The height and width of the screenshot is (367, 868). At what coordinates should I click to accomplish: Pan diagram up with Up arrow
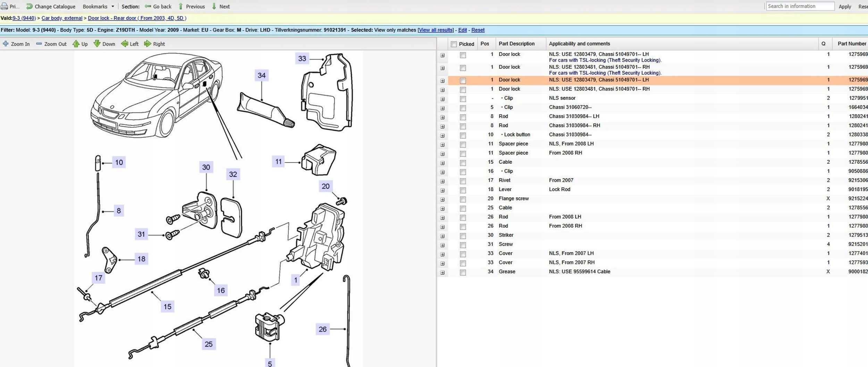pyautogui.click(x=76, y=44)
